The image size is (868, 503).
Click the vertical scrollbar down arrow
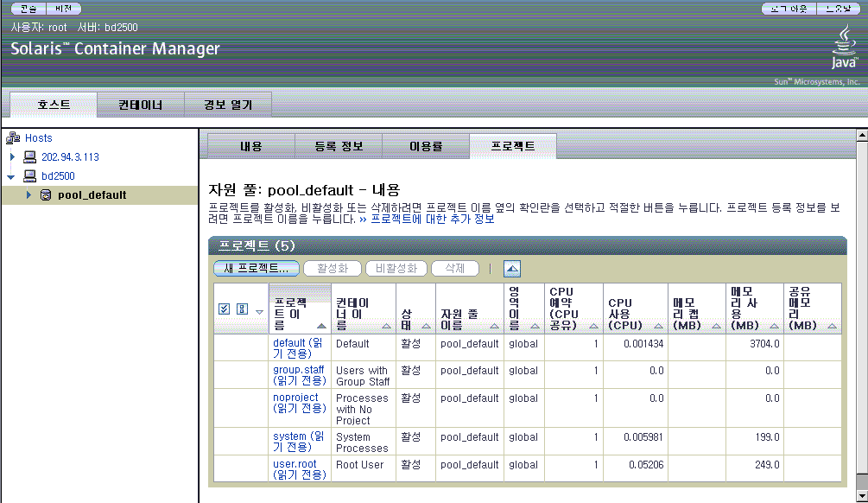pos(862,495)
